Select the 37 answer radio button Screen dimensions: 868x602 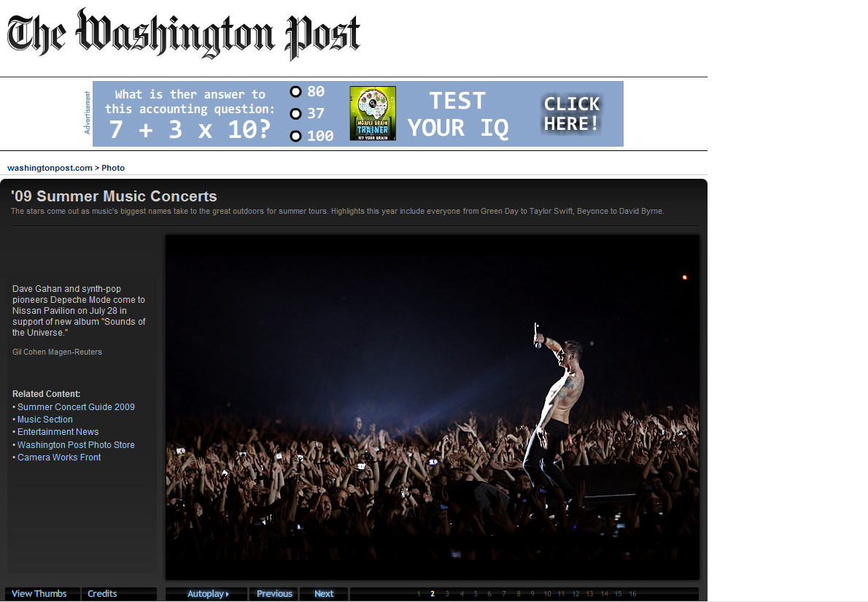click(295, 114)
